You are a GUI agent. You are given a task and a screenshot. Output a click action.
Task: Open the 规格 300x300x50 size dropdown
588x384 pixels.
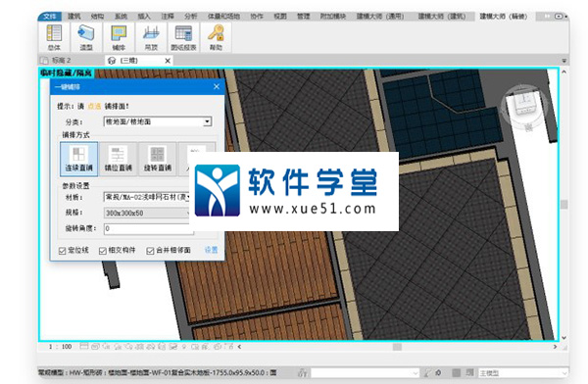(x=147, y=213)
